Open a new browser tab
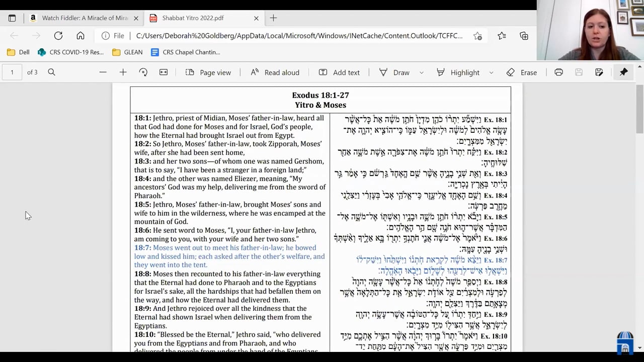Viewport: 644px width, 362px height. click(x=273, y=18)
